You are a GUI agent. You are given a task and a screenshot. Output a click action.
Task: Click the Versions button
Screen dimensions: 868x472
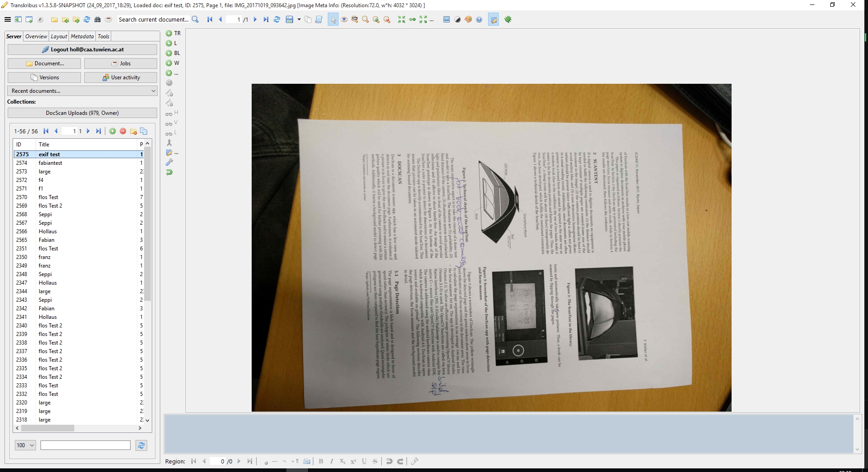tap(44, 77)
